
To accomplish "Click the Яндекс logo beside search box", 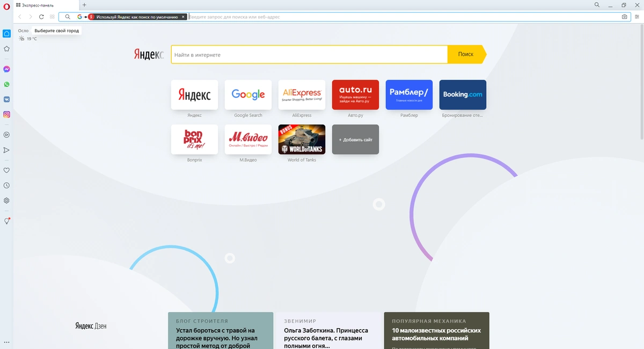I will (x=149, y=55).
